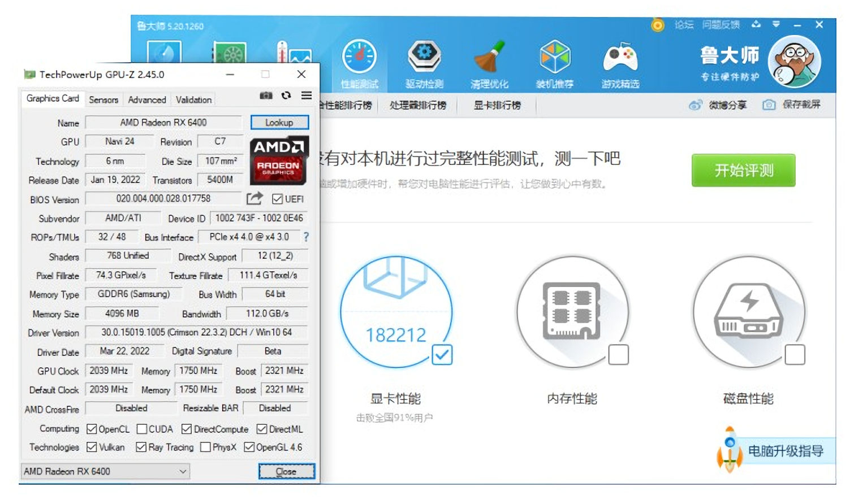Enable the 磁盘性能 test checkbox
This screenshot has width=854, height=504.
pos(795,355)
